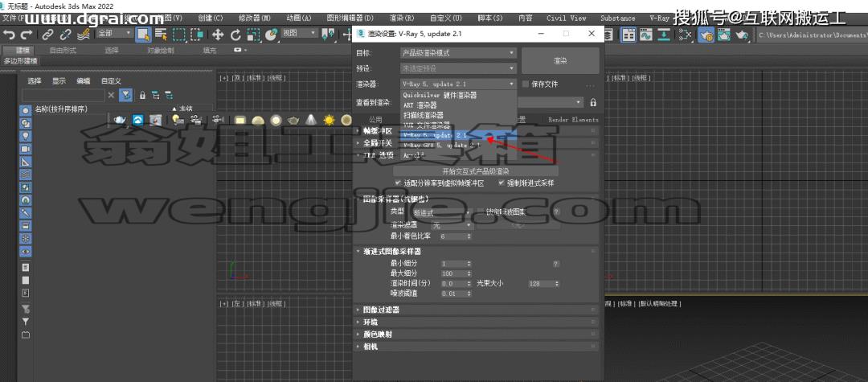Screen dimensions: 868x382
Task: Expand the Camera rollout
Action: (476, 347)
